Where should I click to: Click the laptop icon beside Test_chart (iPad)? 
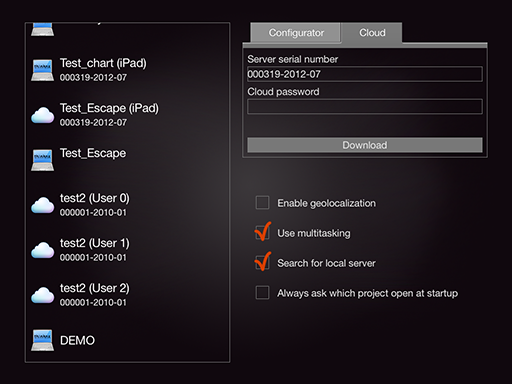point(42,70)
